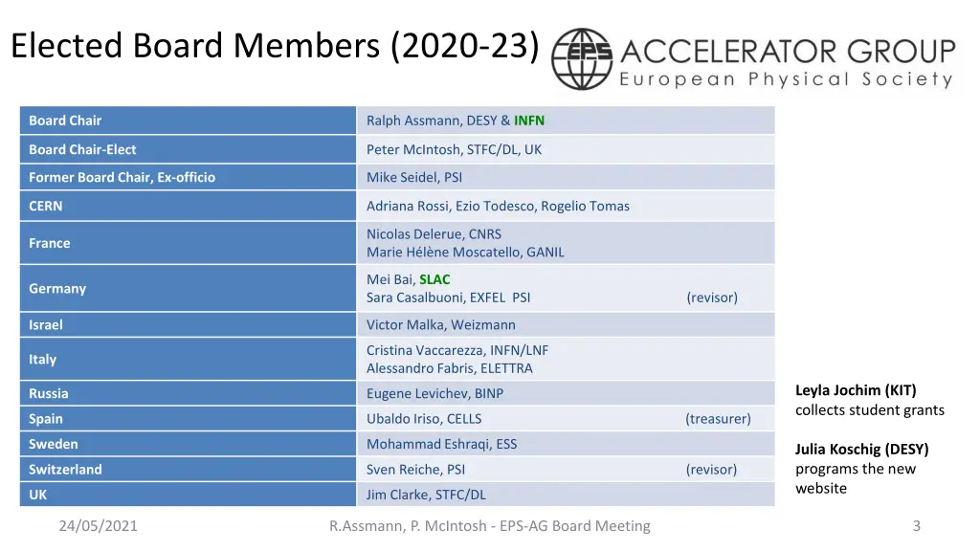Click the treasurer label in Spain row
The image size is (980, 551).
718,419
